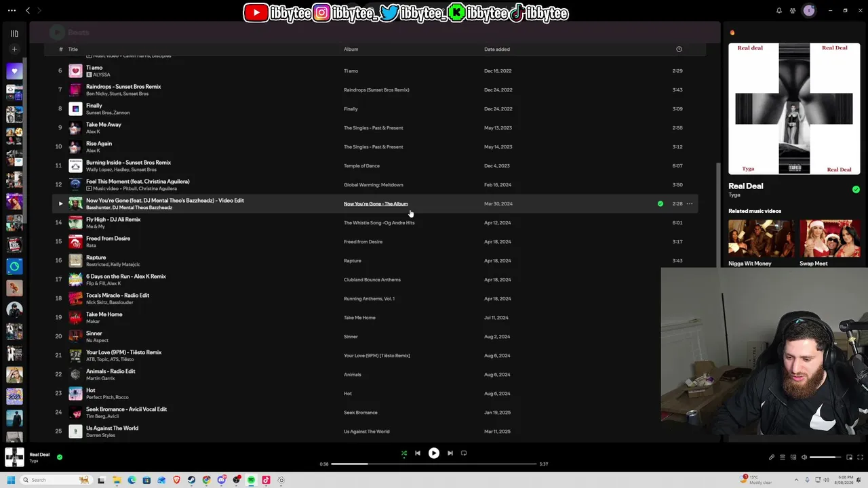Toggle the green saved check beside Real Deal in the right panel
The height and width of the screenshot is (488, 868).
coord(856,190)
